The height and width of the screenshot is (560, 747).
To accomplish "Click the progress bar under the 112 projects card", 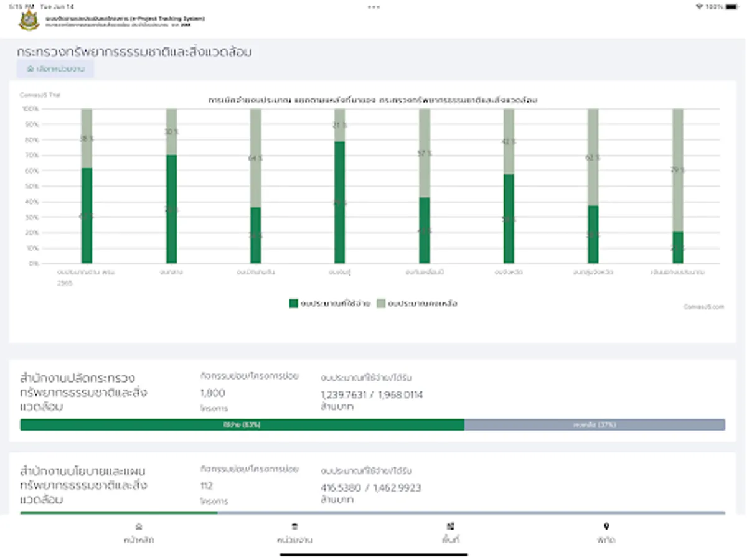I will [372, 513].
